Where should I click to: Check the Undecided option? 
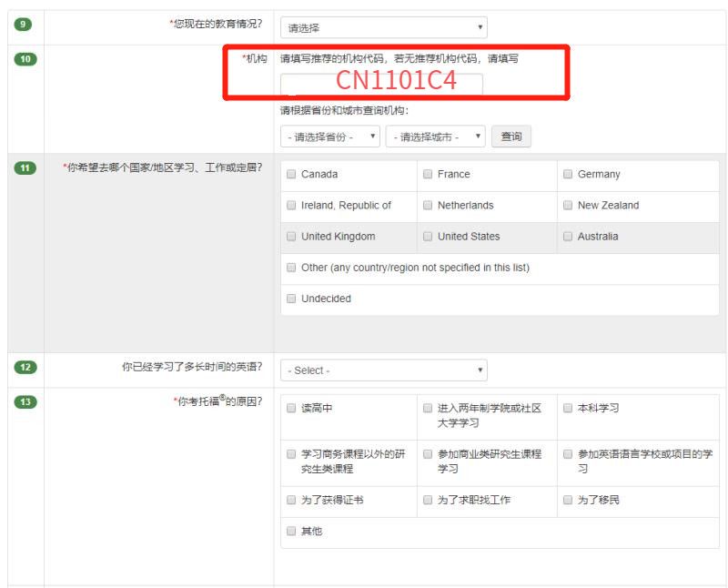(291, 299)
